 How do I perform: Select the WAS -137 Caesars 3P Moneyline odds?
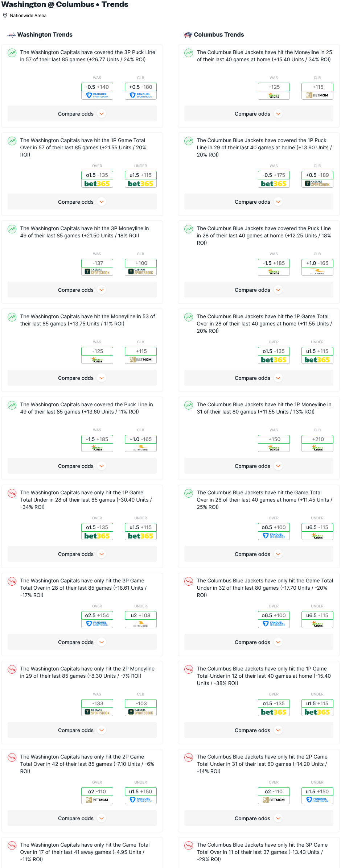pyautogui.click(x=97, y=263)
